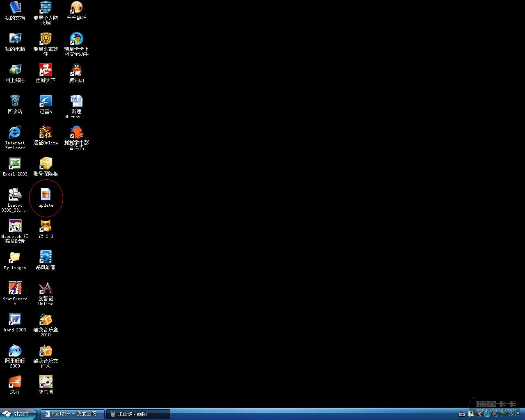The width and height of the screenshot is (525, 420).
Task: Select the Microtek 扫描仪配置 shortcut
Action: click(x=15, y=231)
